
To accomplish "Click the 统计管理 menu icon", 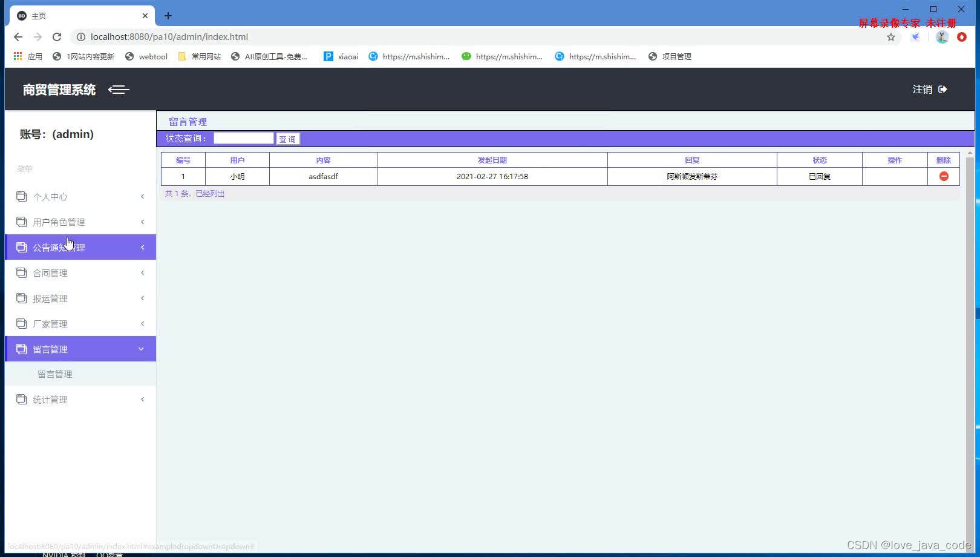I will [x=22, y=399].
